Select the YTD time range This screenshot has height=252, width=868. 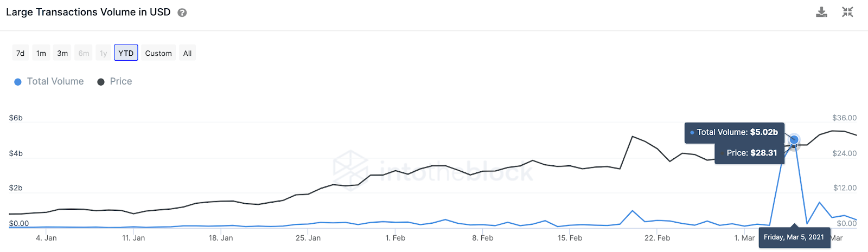tap(126, 53)
